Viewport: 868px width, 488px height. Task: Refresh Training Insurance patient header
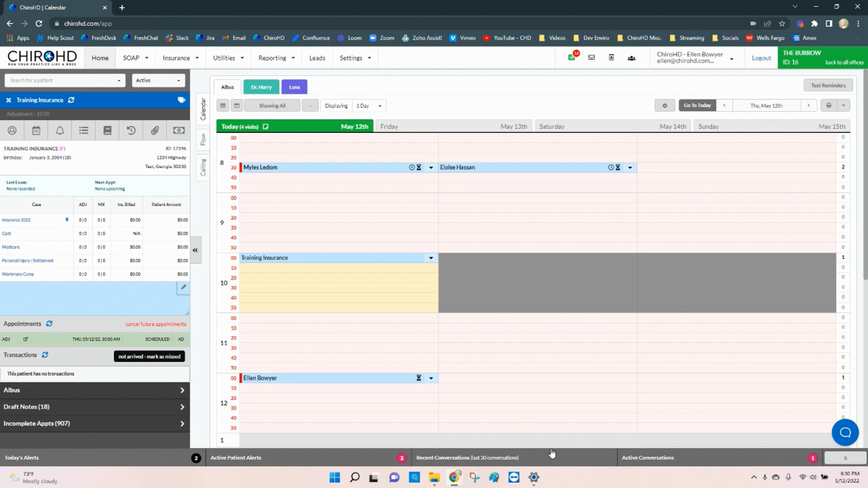point(71,100)
